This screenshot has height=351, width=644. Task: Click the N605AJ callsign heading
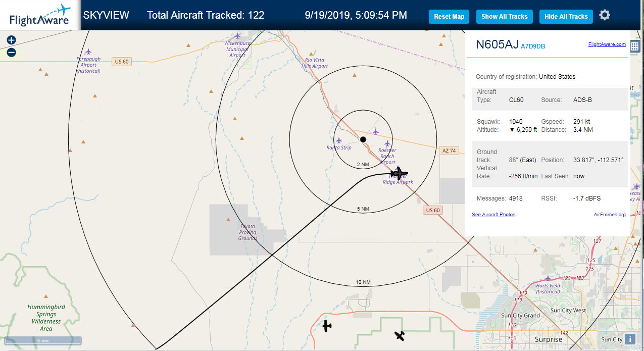[497, 44]
